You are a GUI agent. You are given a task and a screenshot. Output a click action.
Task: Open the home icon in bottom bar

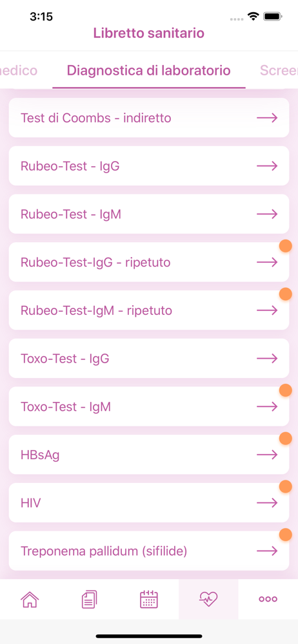click(x=30, y=599)
